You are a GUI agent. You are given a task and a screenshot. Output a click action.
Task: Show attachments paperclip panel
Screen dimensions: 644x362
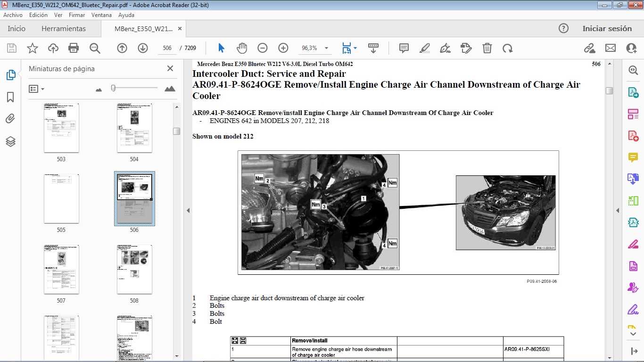click(10, 119)
